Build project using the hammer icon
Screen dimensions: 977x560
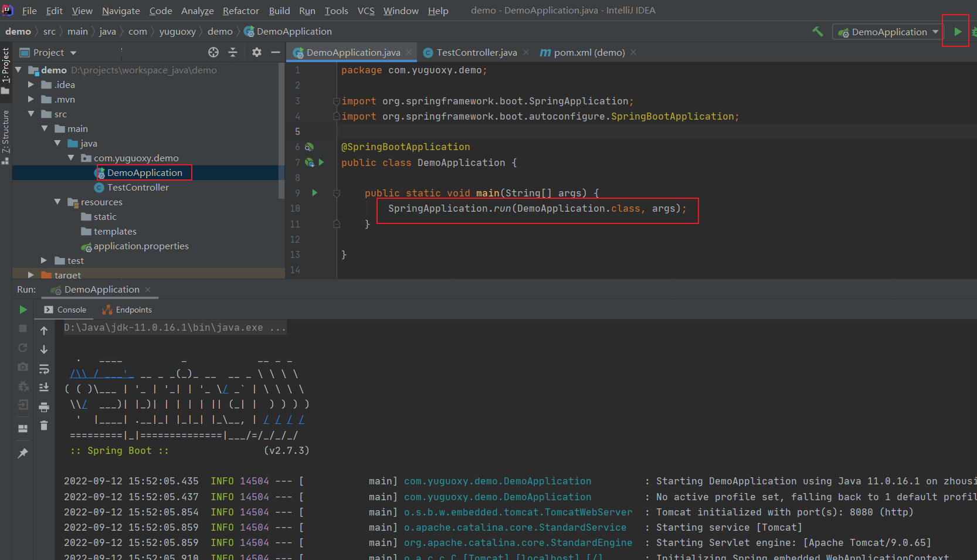click(817, 32)
